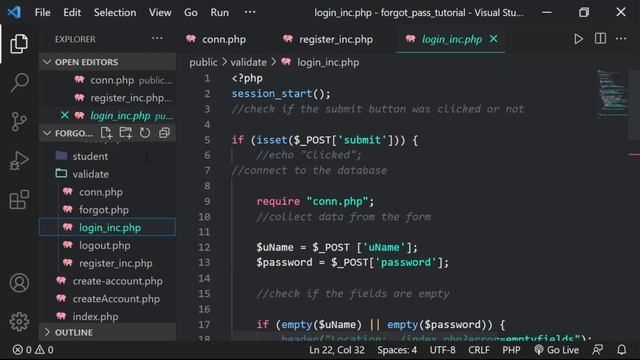The image size is (640, 360).
Task: Click line number 12 in gutter
Action: pos(204,247)
